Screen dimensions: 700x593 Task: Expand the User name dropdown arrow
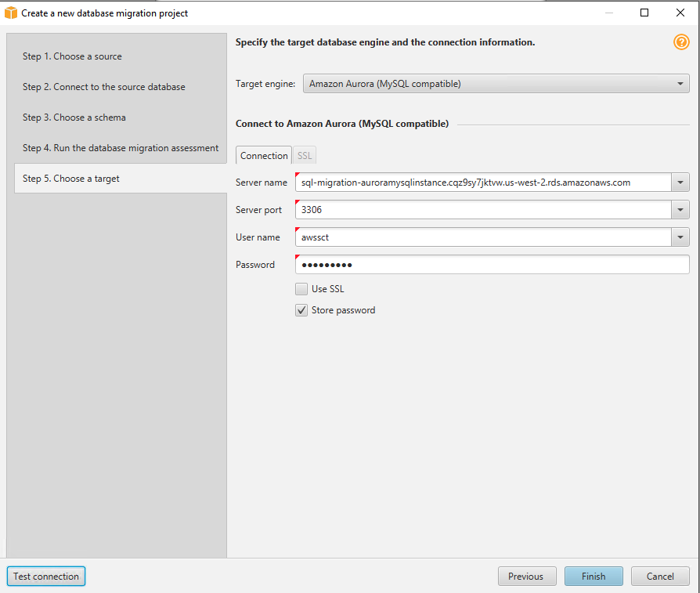click(x=680, y=237)
